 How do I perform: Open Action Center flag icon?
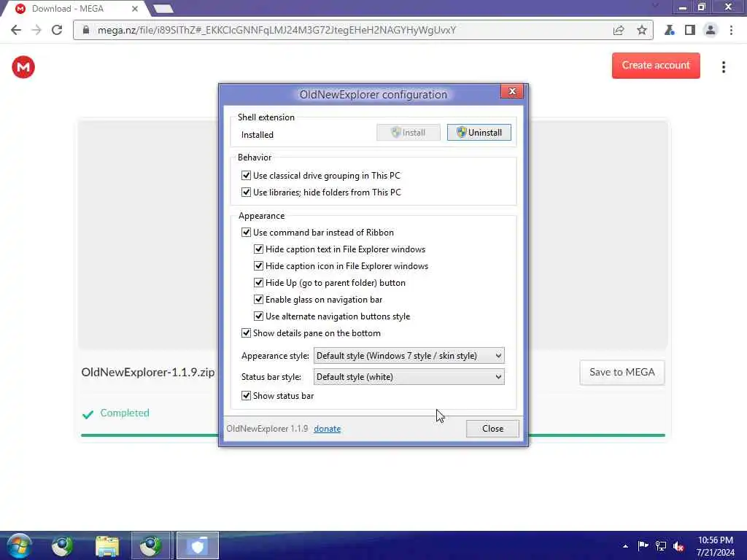point(643,545)
